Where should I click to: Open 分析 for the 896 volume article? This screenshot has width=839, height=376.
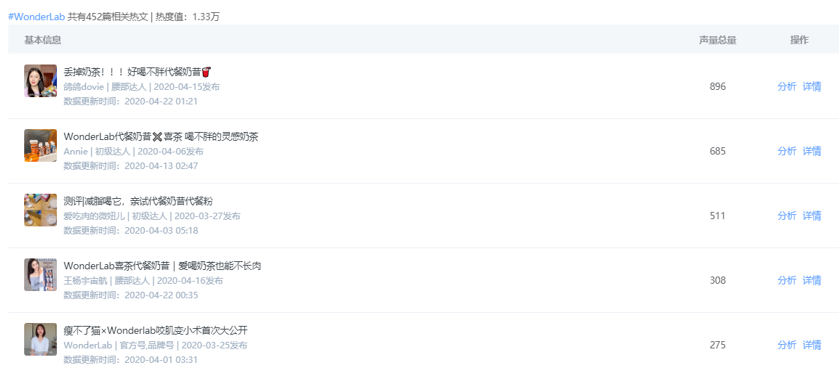point(787,87)
